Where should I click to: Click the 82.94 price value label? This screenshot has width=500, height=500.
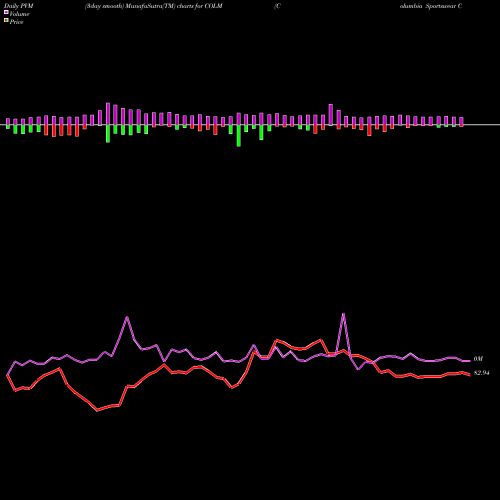[481, 373]
